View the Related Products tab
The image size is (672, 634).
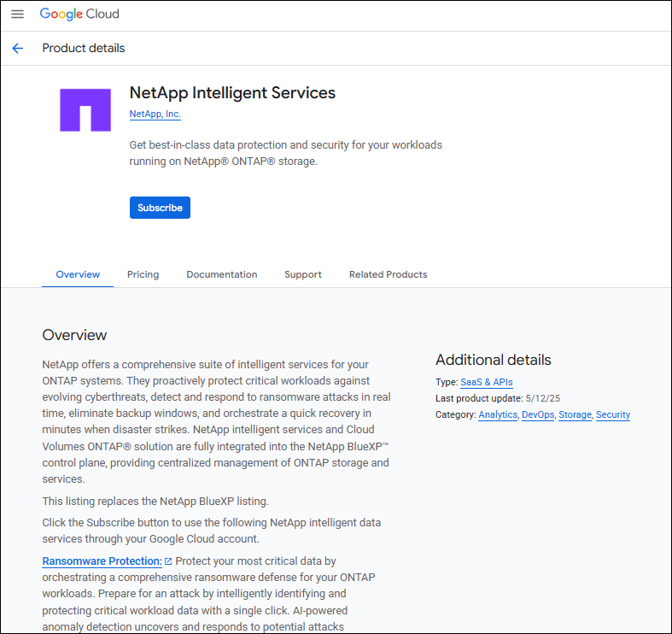coord(388,274)
